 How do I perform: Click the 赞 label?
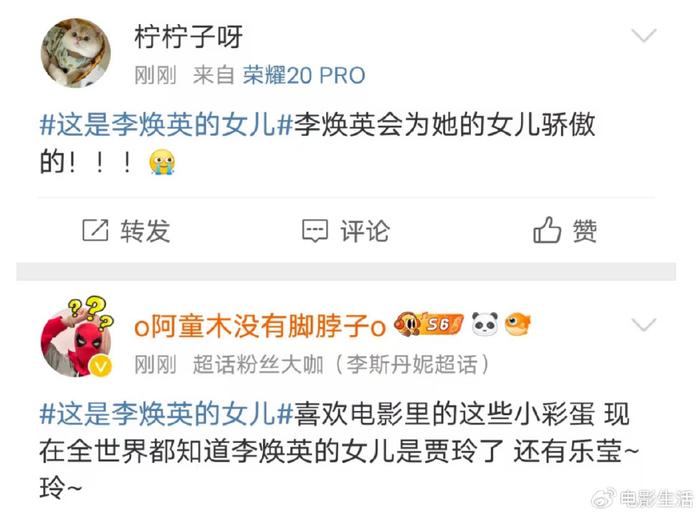tap(585, 231)
